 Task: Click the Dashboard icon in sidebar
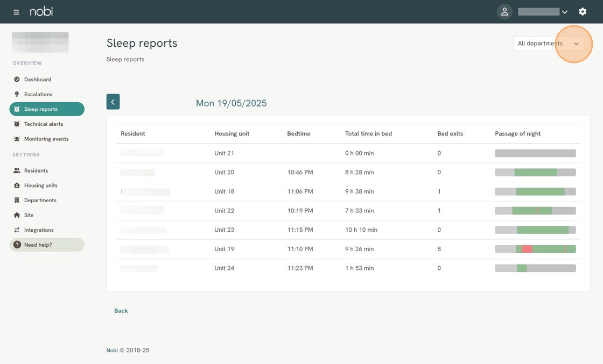click(17, 80)
